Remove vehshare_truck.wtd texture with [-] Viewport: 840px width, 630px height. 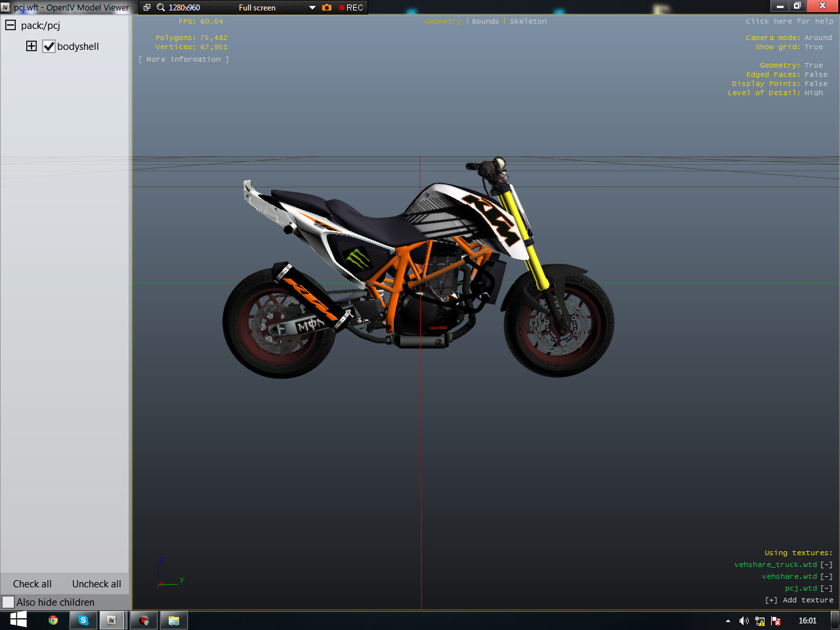point(826,564)
